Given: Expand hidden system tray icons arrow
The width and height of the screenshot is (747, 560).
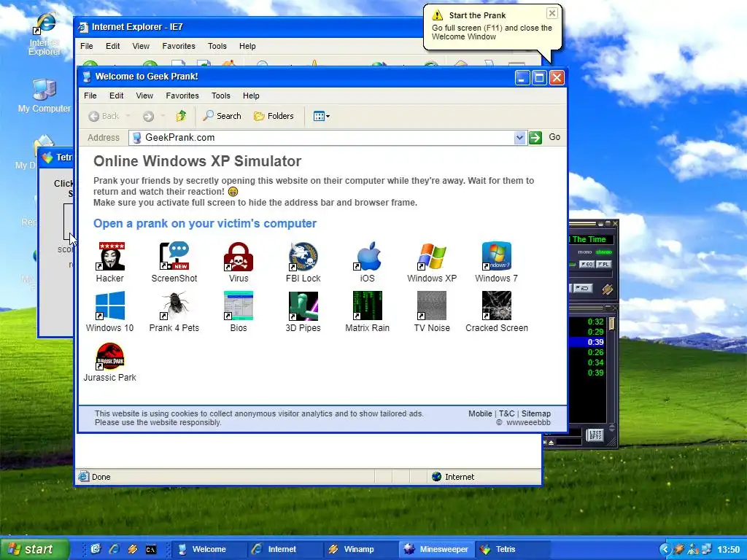Looking at the screenshot, I should click(x=665, y=550).
